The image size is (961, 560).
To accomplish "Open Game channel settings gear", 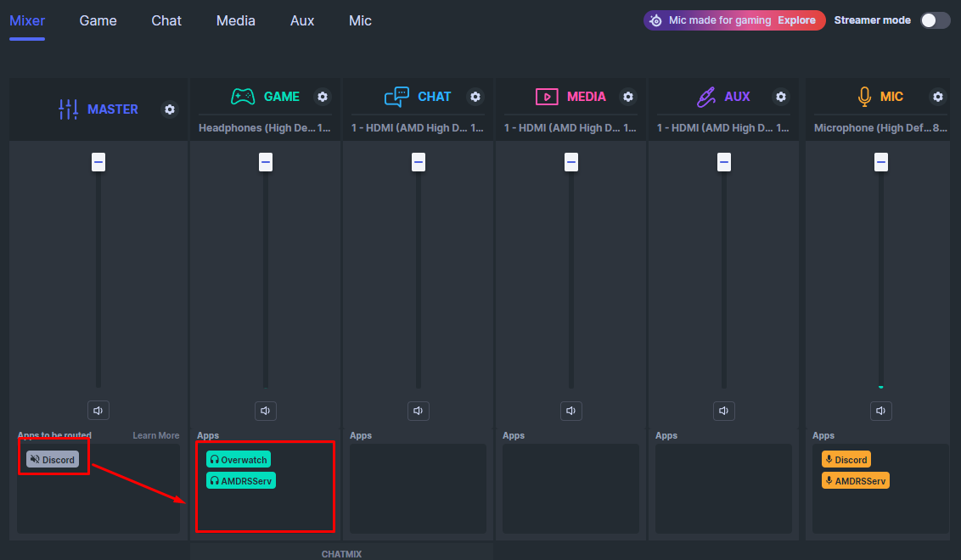I will [323, 97].
